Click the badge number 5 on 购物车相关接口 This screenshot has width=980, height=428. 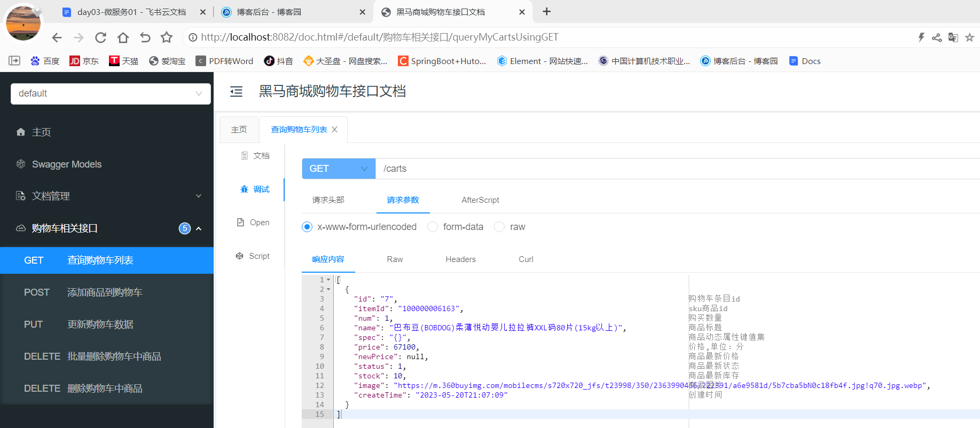point(185,228)
